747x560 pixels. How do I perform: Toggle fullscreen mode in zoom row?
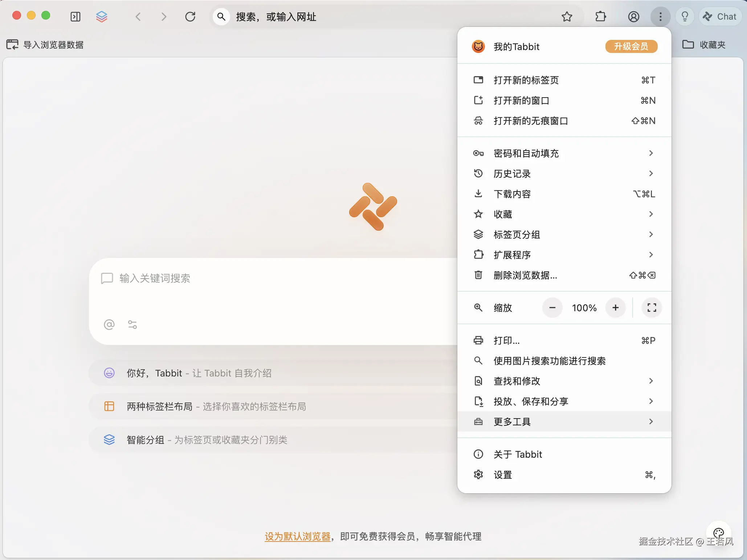[x=652, y=308]
